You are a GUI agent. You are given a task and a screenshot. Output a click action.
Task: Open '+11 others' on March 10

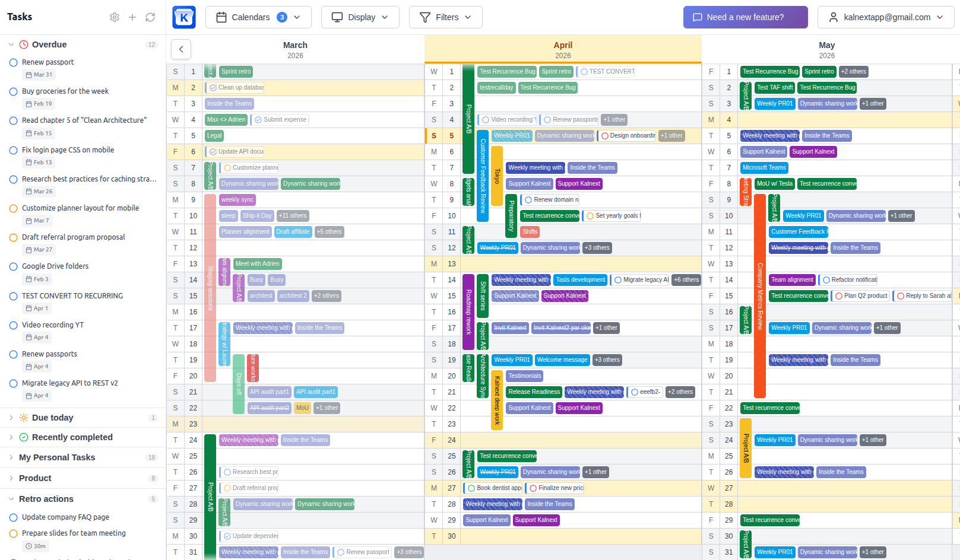point(293,216)
